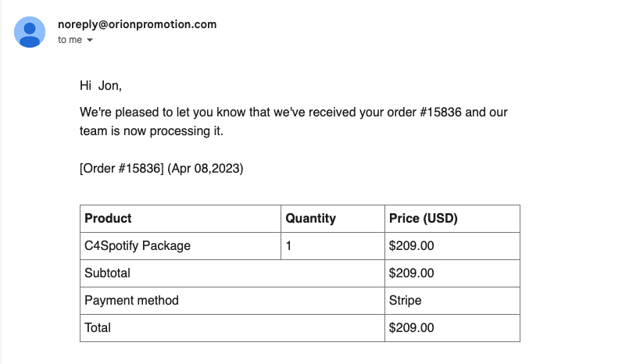Screen dimensions: 640x364
Task: Click the 'to me' recipient text
Action: [70, 40]
